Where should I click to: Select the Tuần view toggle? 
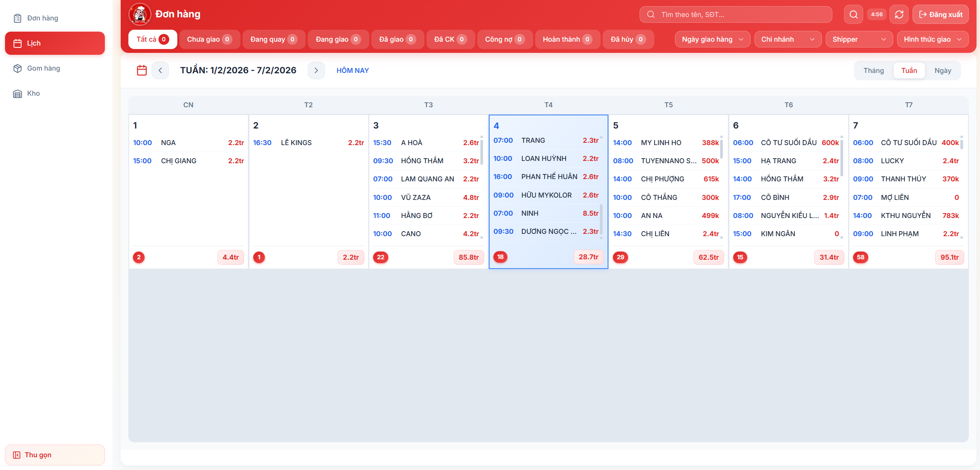click(909, 70)
